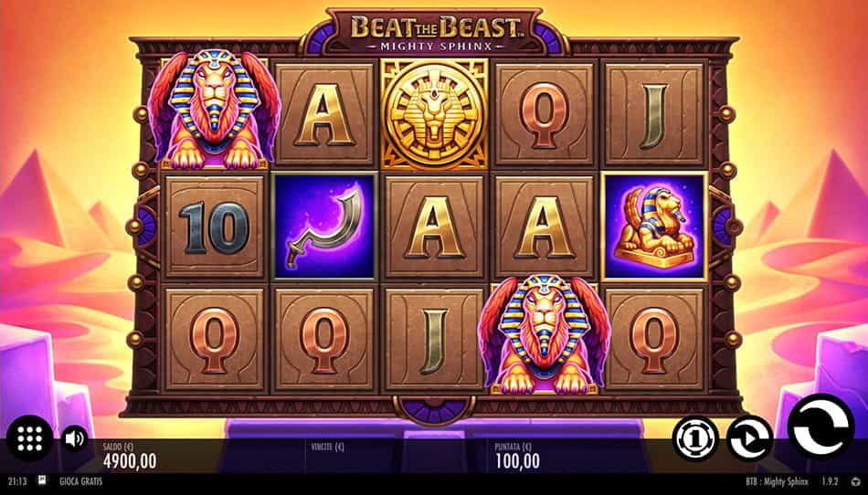Select the purple sickle sword symbol

coord(325,226)
